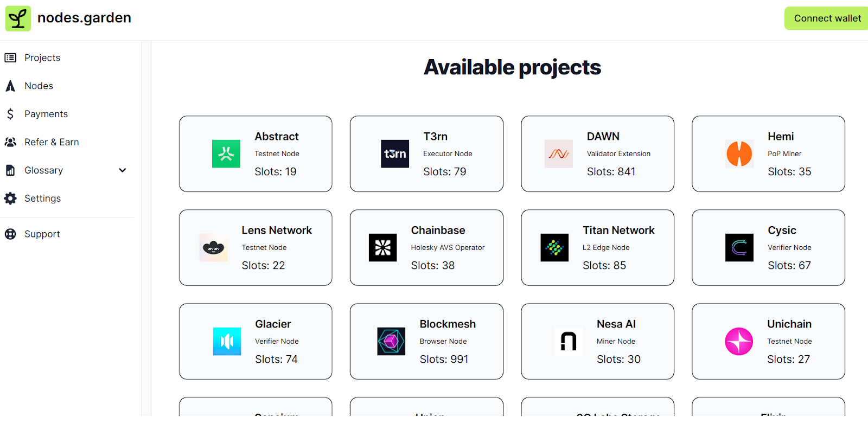Click the Projects list icon in sidebar
This screenshot has width=868, height=423.
click(10, 57)
